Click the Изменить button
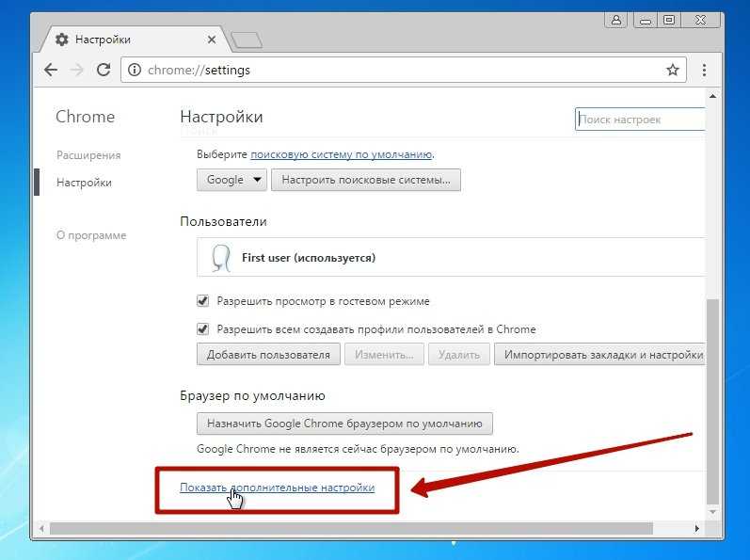Image resolution: width=750 pixels, height=560 pixels. point(384,355)
